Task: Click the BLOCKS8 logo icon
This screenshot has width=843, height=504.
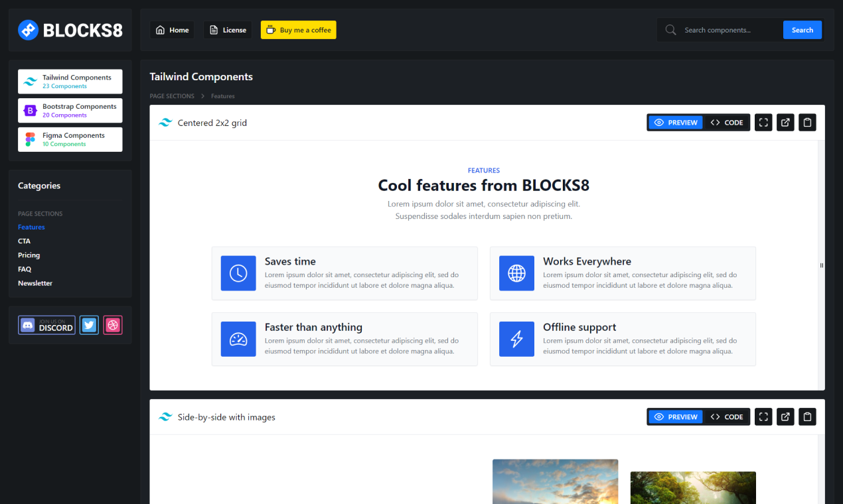Action: pyautogui.click(x=27, y=29)
